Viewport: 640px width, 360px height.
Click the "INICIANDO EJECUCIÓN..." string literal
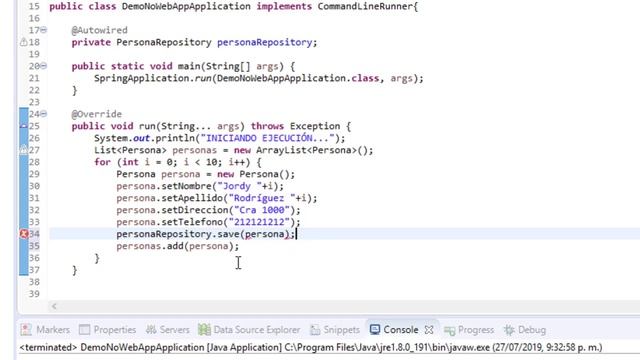(267, 138)
